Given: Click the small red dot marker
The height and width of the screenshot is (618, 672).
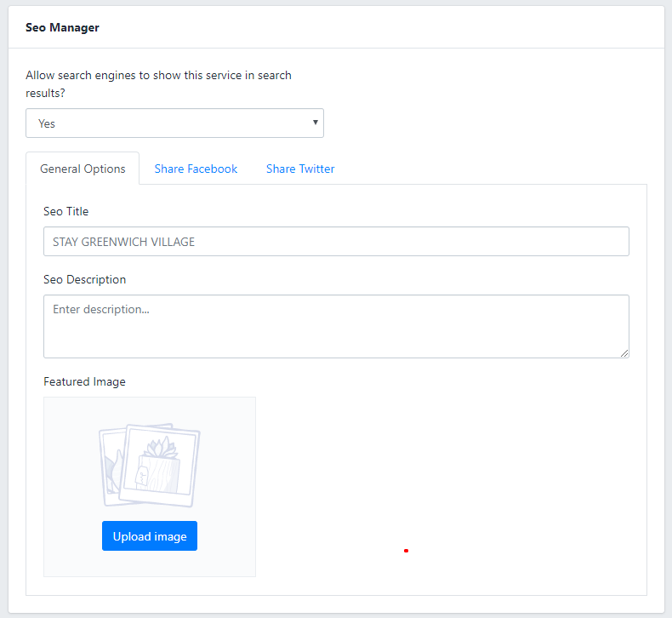Looking at the screenshot, I should [x=406, y=551].
